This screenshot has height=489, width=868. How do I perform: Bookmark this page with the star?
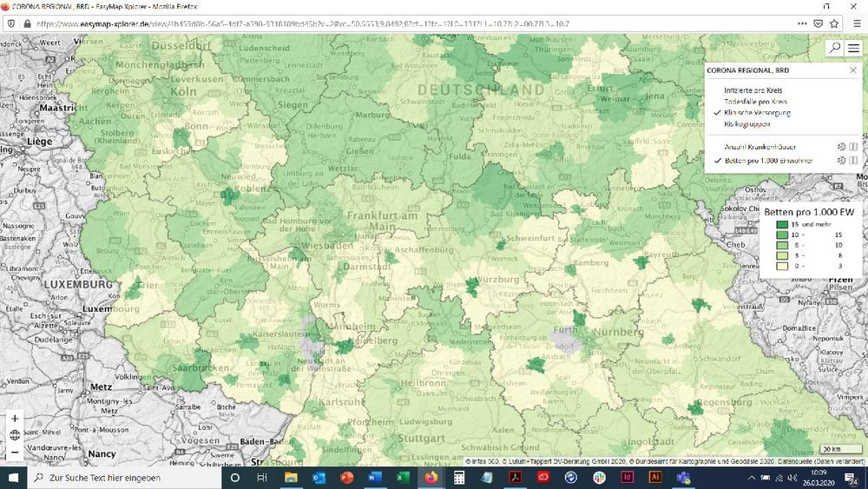(x=833, y=23)
